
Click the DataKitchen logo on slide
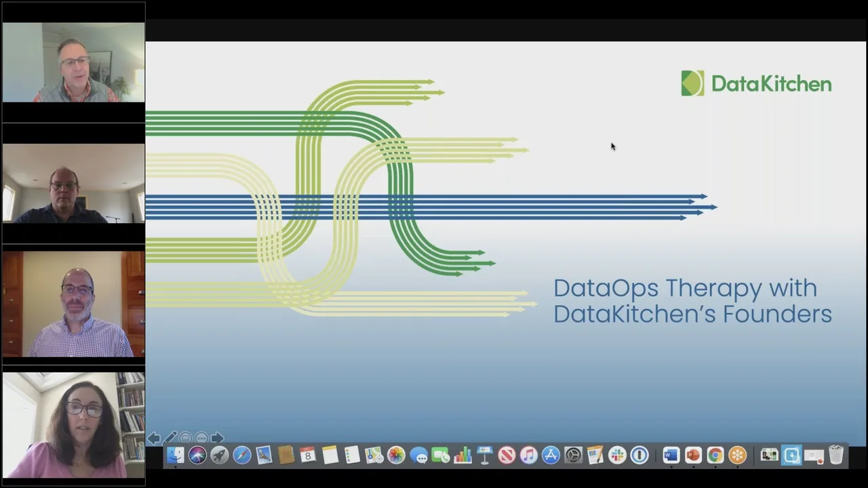(x=756, y=83)
